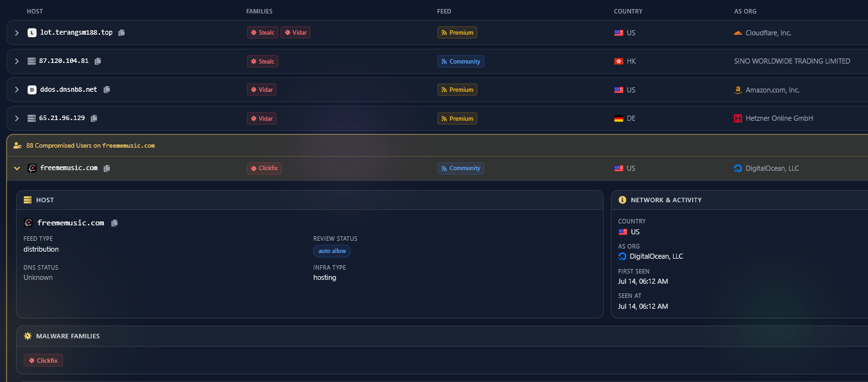Copy freememusic.com in the Host panel
The width and height of the screenshot is (868, 382).
click(115, 223)
